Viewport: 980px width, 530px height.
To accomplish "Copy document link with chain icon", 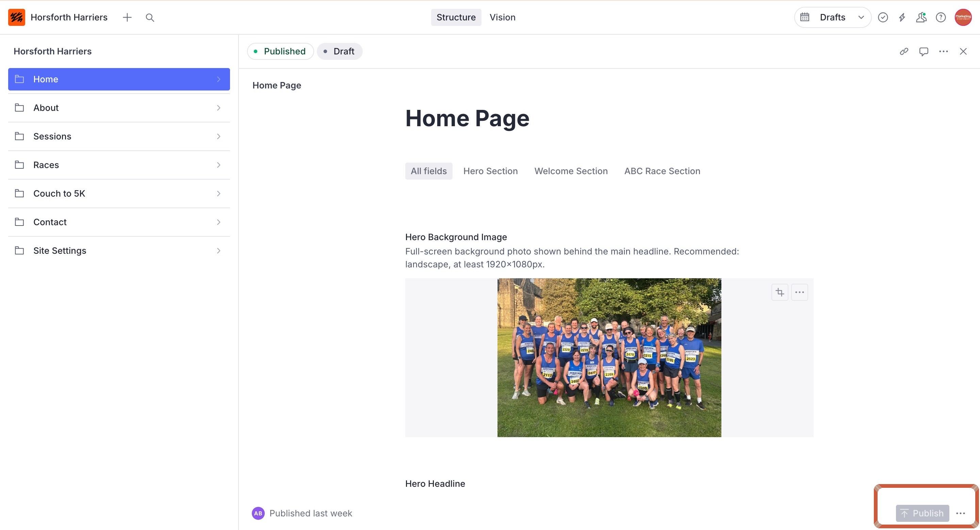I will coord(904,51).
